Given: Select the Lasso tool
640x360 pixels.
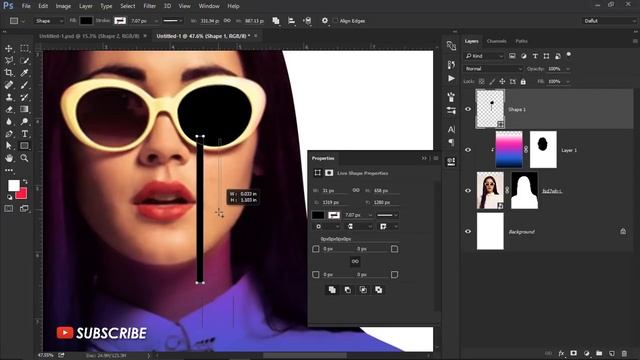Looking at the screenshot, I should 9,60.
